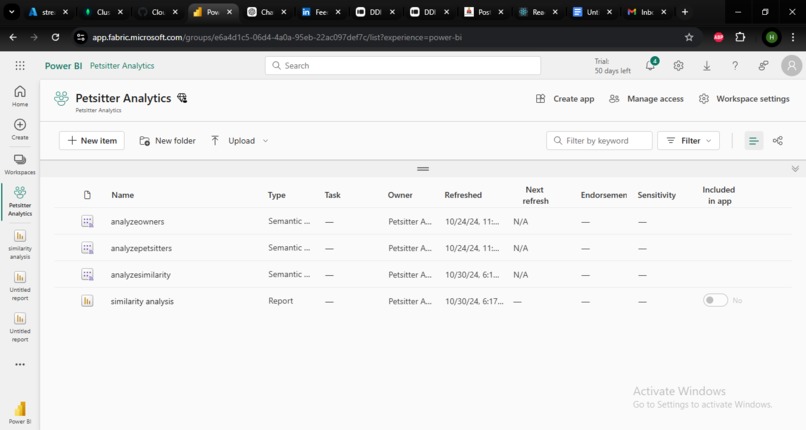The width and height of the screenshot is (806, 430).
Task: Open a new browser tab
Action: [685, 12]
